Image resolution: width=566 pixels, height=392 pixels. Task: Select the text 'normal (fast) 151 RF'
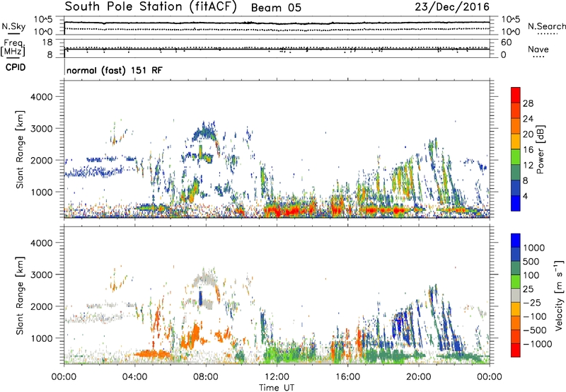click(x=115, y=70)
